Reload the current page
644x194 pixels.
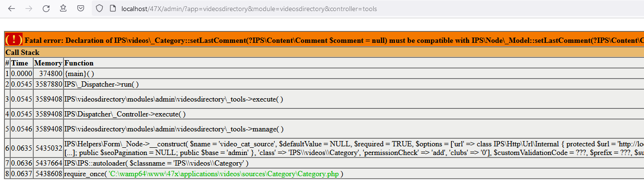pos(46,8)
